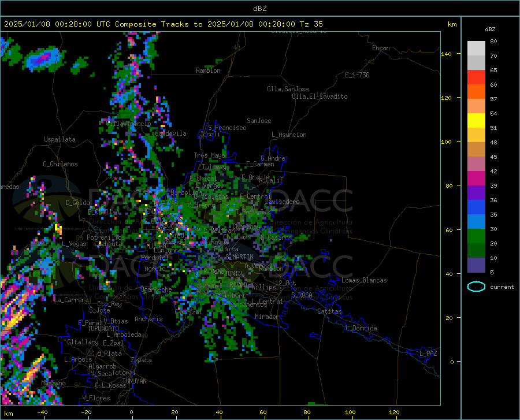Click the 'Clla.SanJose' place label
Screen dimensions: 520x420
coord(288,89)
